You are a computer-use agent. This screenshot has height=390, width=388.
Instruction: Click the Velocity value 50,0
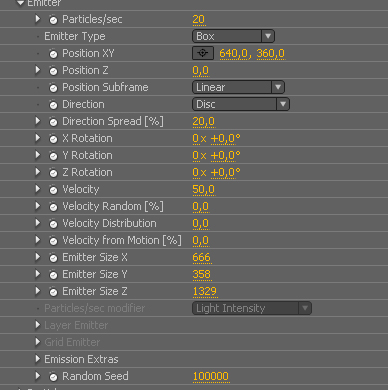click(x=204, y=189)
